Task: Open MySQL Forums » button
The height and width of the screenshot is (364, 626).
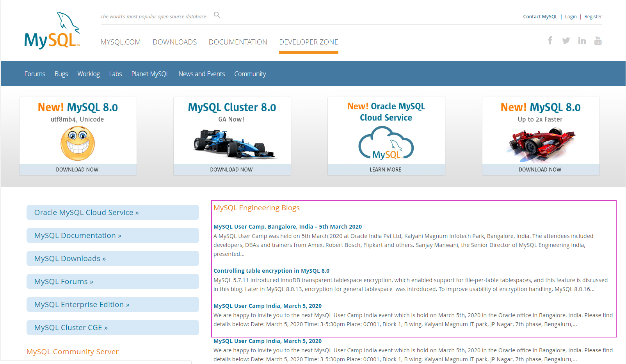Action: (x=113, y=281)
